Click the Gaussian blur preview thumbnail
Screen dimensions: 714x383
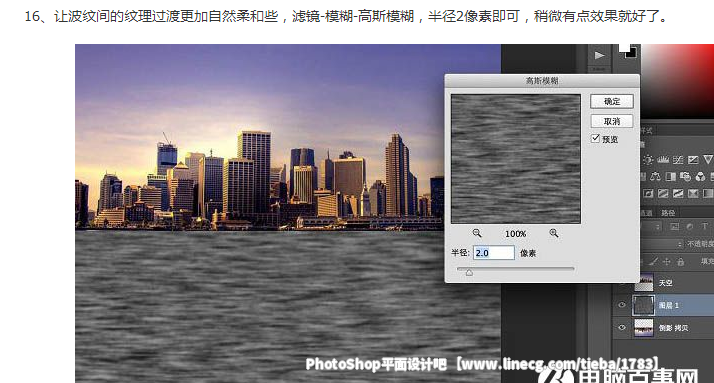pos(516,159)
